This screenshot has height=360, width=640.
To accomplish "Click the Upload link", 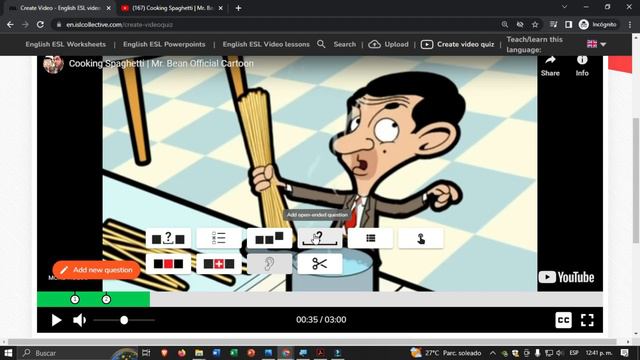I will [x=388, y=44].
